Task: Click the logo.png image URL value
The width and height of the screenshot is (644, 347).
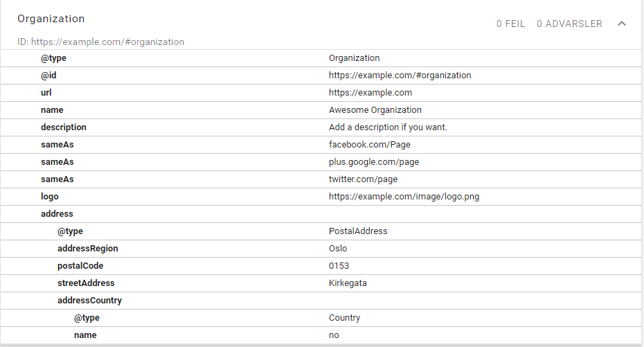Action: [404, 197]
